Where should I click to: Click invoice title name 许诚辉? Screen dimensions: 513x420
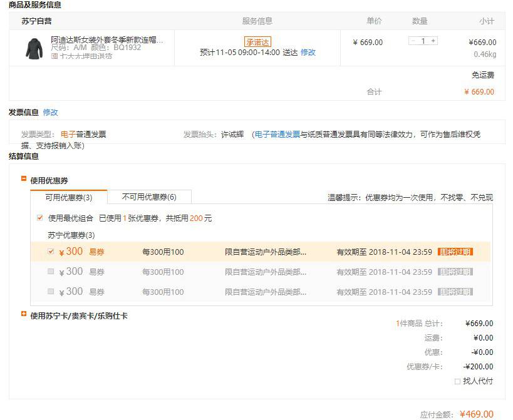tap(232, 135)
